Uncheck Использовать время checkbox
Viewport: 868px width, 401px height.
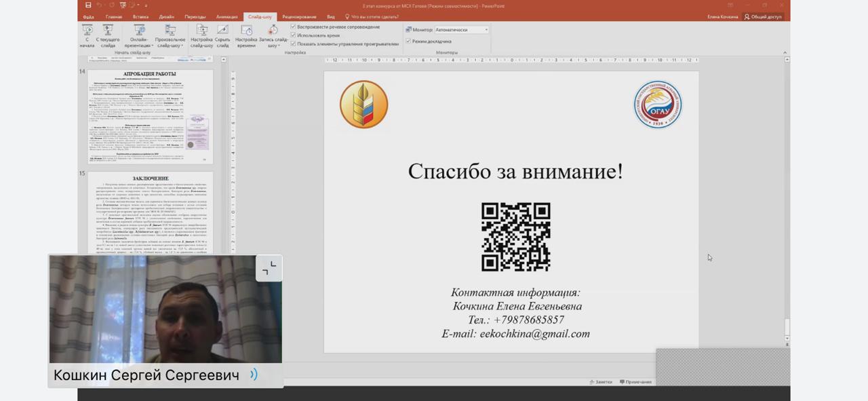pyautogui.click(x=293, y=35)
